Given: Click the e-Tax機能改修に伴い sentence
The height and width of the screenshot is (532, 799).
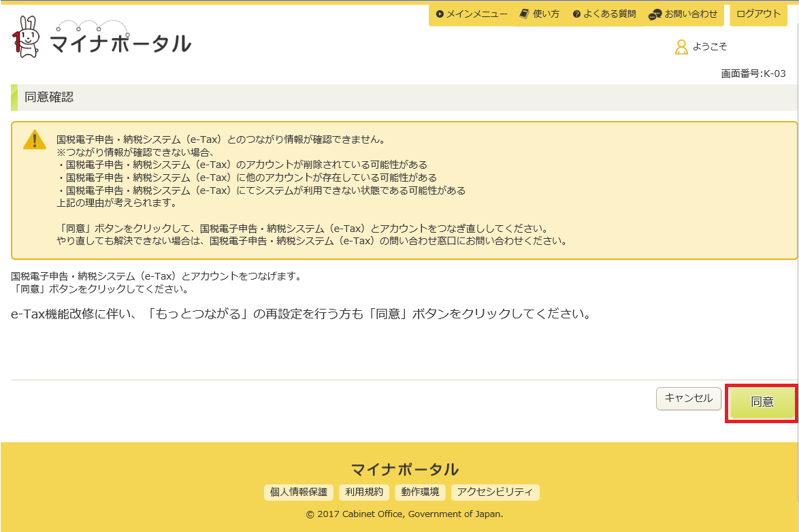Looking at the screenshot, I should click(x=301, y=314).
